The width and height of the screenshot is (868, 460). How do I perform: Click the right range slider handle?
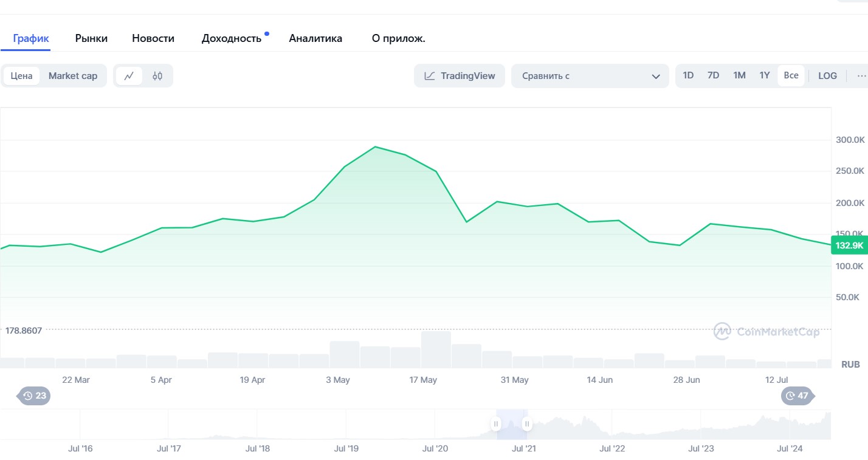[526, 424]
